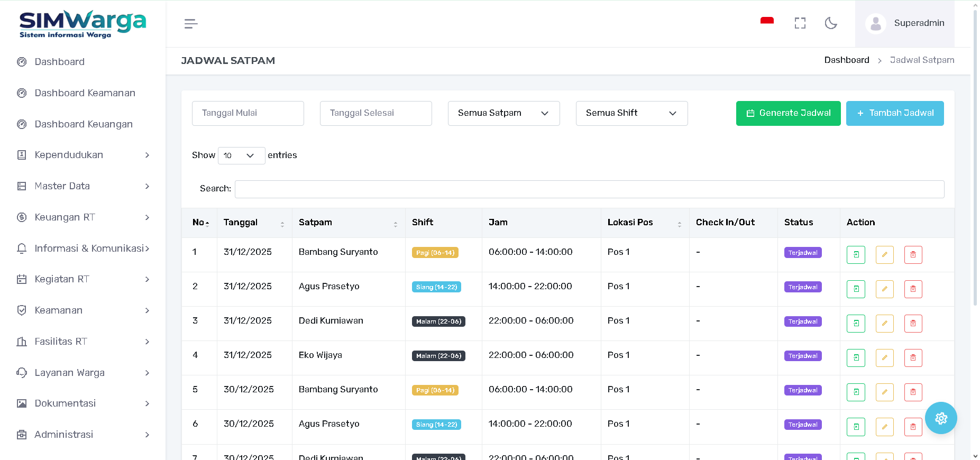980x460 pixels.
Task: Open the floating settings gear button
Action: tap(941, 418)
